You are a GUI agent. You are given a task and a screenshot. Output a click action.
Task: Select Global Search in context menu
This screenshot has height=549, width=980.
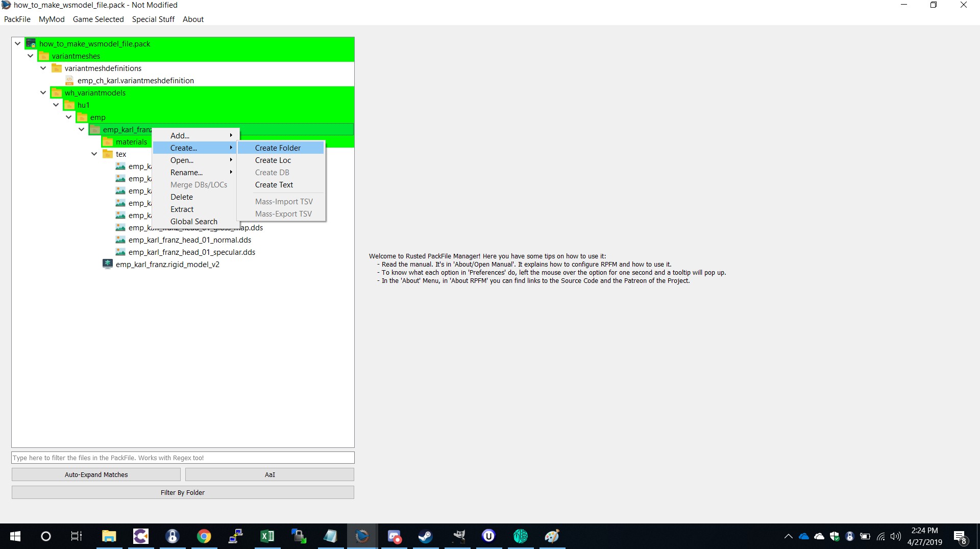[x=195, y=222]
